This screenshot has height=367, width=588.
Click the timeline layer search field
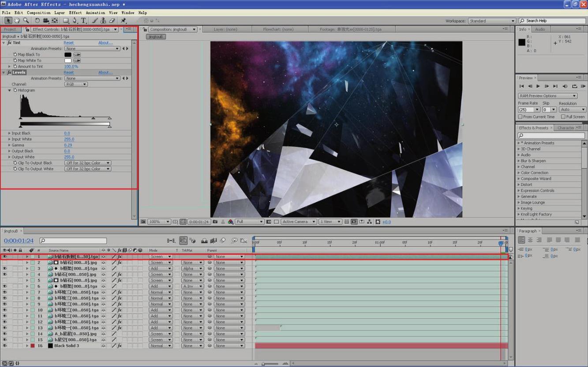click(73, 241)
